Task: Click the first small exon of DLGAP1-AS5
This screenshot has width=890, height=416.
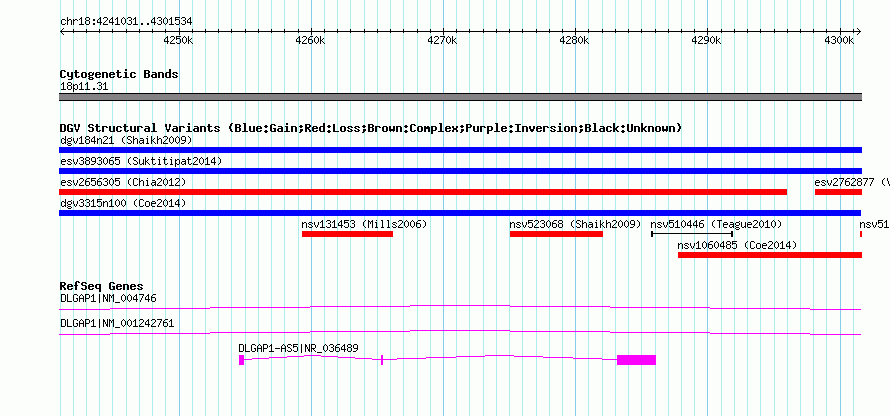Action: [241, 360]
